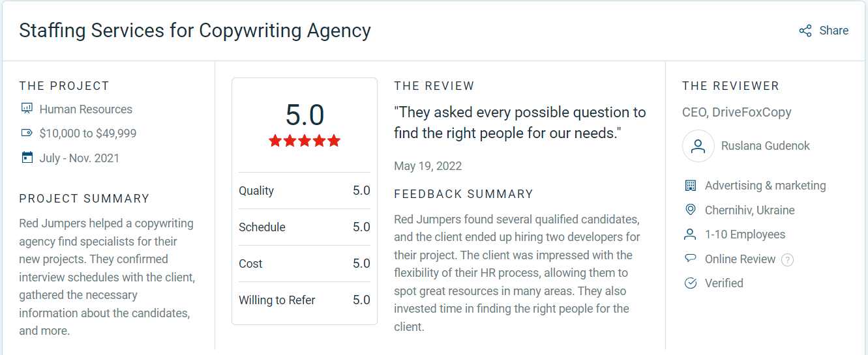Click the Share link text
The height and width of the screenshot is (355, 868).
pyautogui.click(x=833, y=31)
